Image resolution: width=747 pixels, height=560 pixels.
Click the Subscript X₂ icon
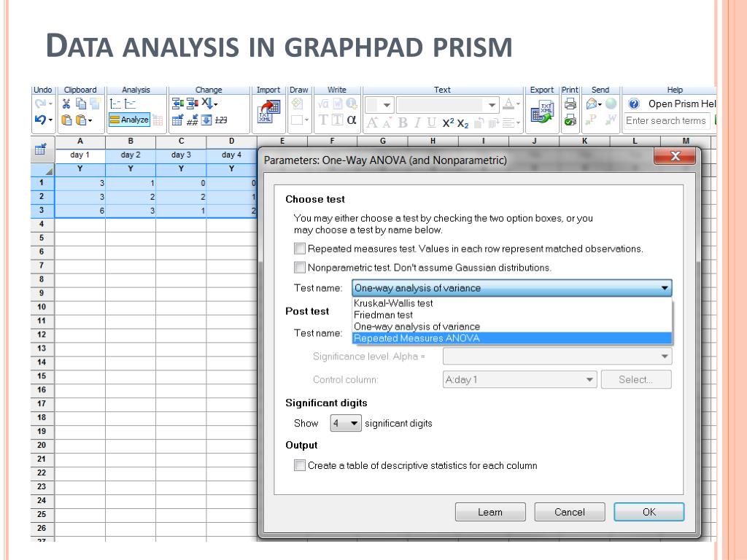point(462,123)
